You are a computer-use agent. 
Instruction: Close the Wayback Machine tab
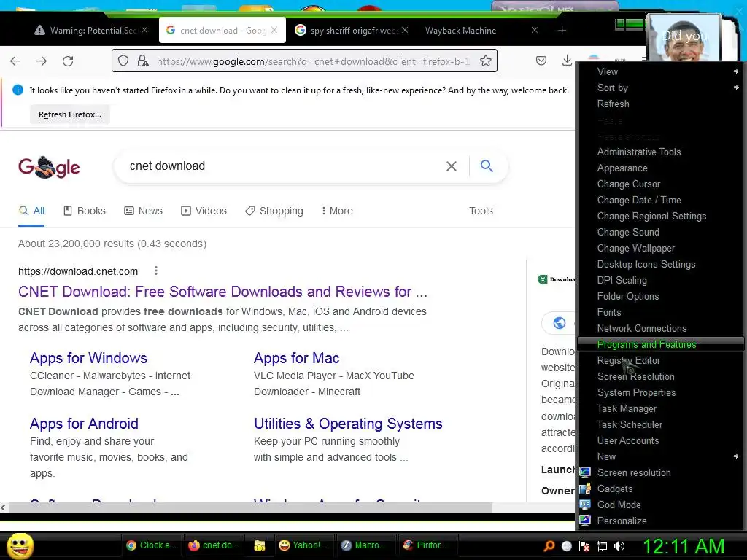(x=535, y=31)
